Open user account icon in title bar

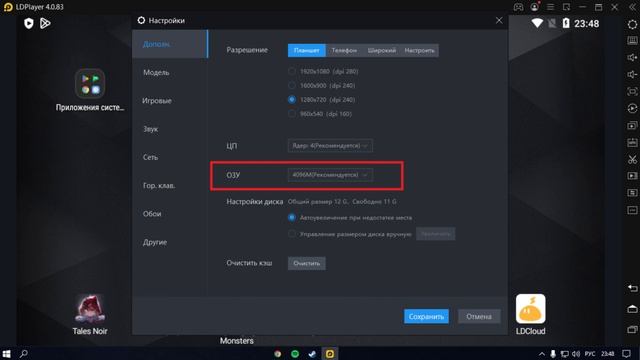(534, 7)
